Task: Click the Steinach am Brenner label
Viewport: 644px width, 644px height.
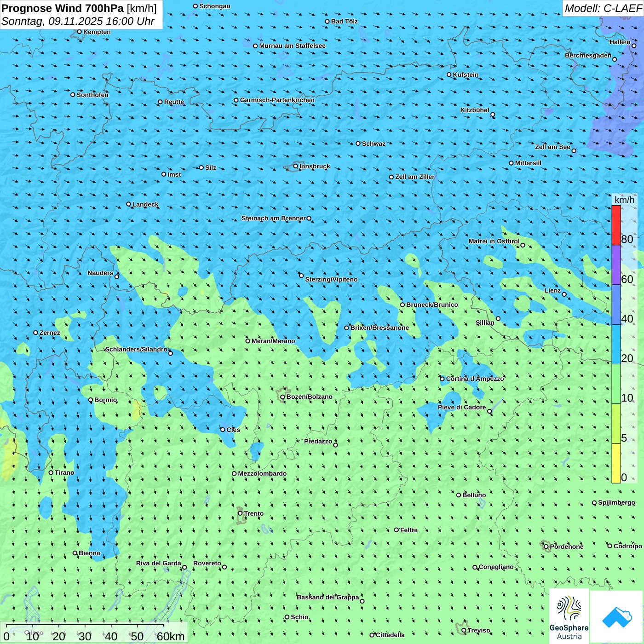Action: (x=273, y=218)
